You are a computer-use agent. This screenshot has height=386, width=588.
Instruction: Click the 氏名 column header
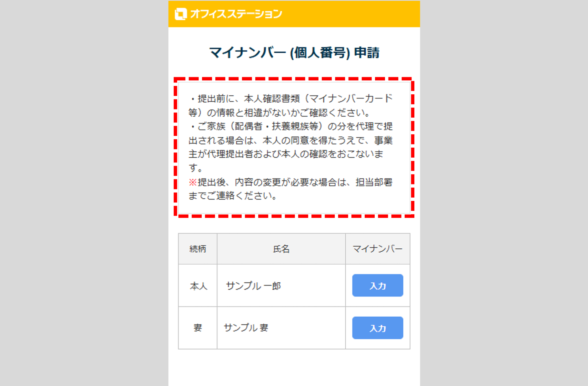point(281,249)
